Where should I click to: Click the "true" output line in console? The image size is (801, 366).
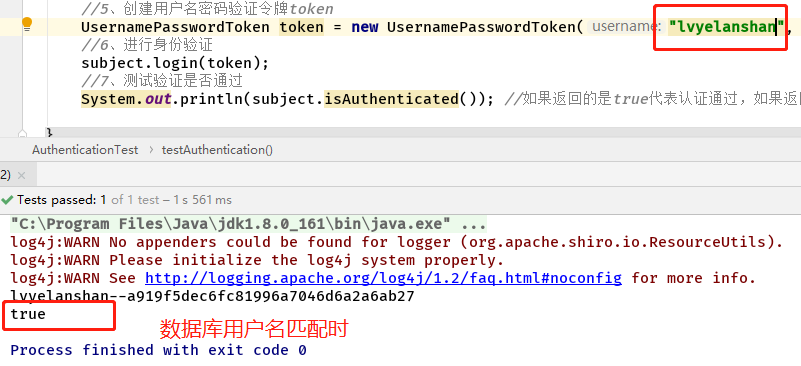[x=28, y=314]
